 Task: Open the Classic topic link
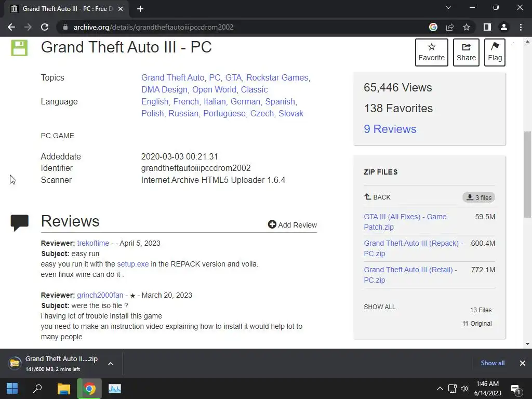pos(254,89)
